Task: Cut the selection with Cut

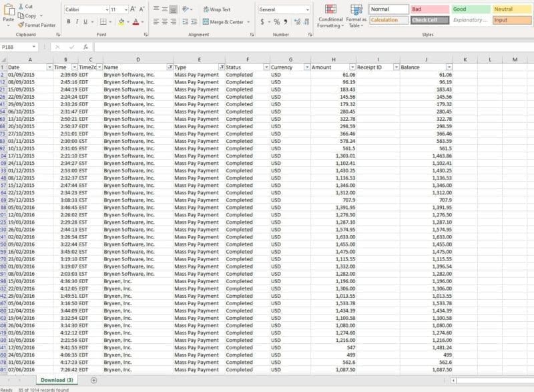Action: click(25, 7)
